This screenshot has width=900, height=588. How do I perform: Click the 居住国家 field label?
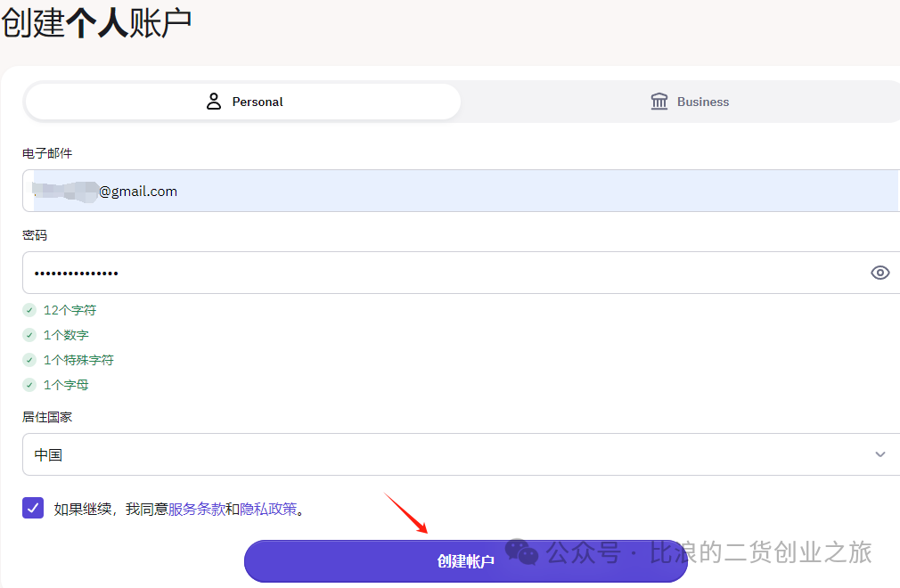click(x=46, y=417)
